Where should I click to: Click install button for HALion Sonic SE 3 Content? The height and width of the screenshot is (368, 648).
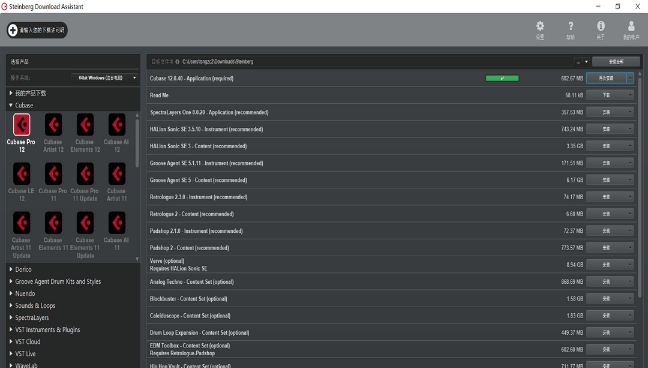(x=606, y=146)
